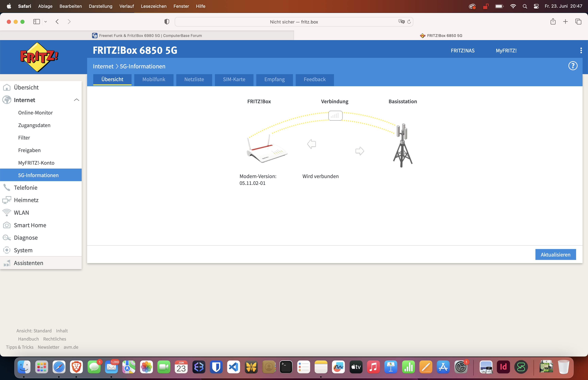Open the Safari sidebar dropdown arrow
The height and width of the screenshot is (380, 588).
pos(46,22)
